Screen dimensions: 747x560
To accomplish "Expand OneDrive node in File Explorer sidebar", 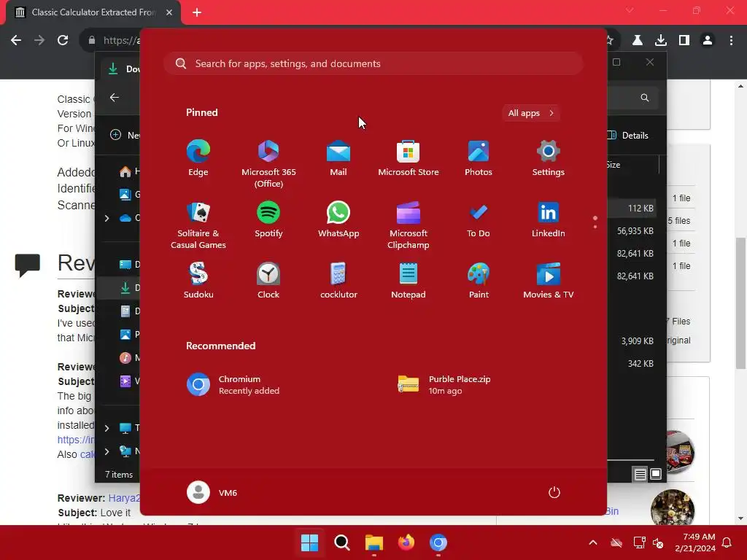I will pos(107,218).
